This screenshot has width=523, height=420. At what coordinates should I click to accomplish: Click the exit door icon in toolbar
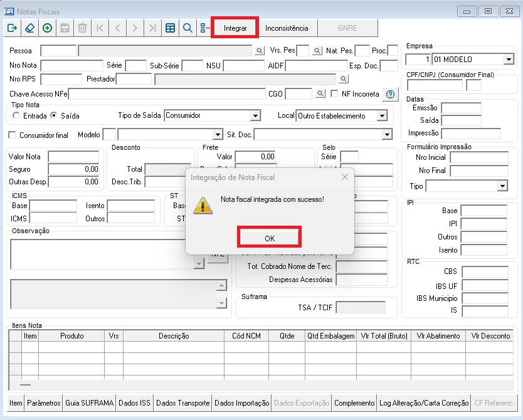tap(12, 28)
